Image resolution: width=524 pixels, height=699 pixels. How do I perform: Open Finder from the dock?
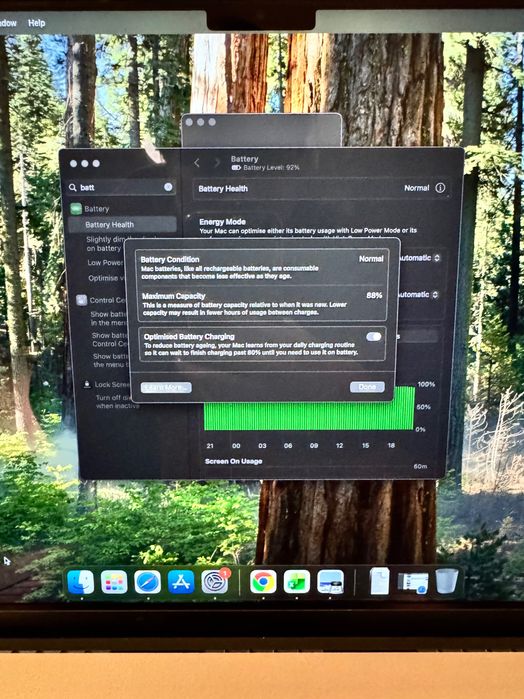pos(81,582)
